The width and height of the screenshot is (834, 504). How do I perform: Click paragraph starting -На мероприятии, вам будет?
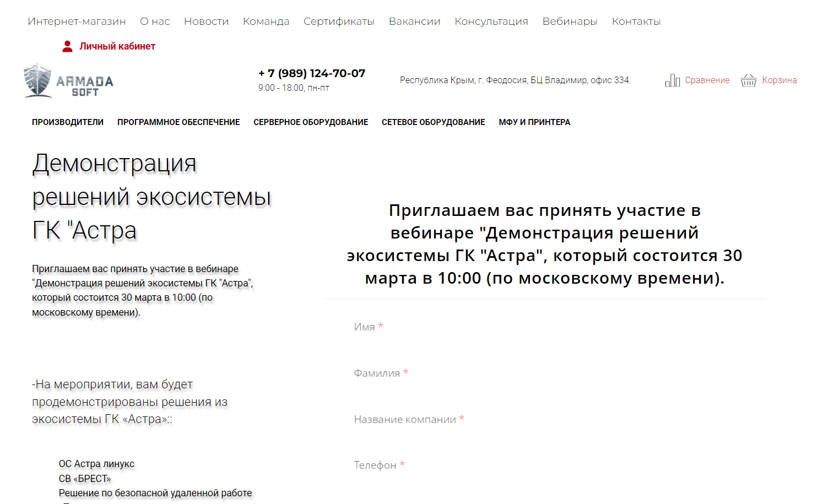click(130, 402)
